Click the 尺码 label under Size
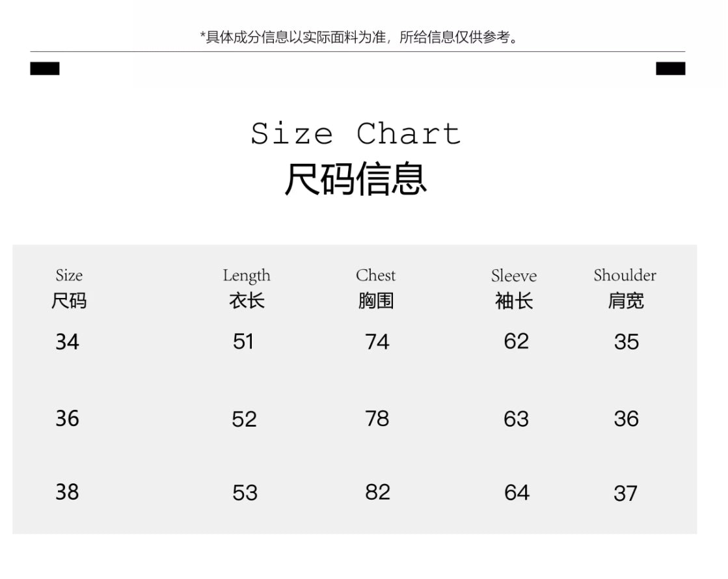 [x=69, y=301]
